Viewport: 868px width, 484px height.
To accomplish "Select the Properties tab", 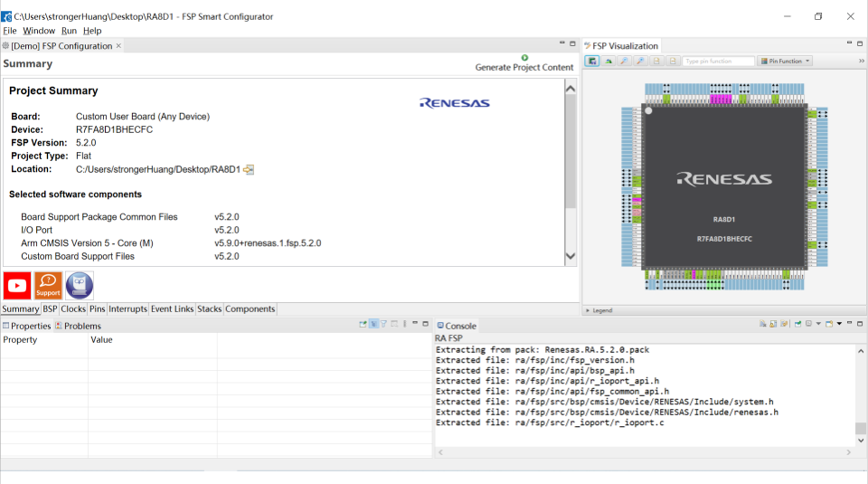I will tap(26, 326).
